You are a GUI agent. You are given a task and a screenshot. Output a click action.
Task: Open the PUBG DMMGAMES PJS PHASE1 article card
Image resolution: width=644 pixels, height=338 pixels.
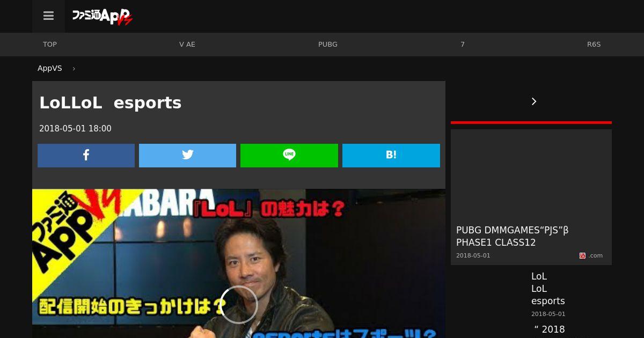531,197
